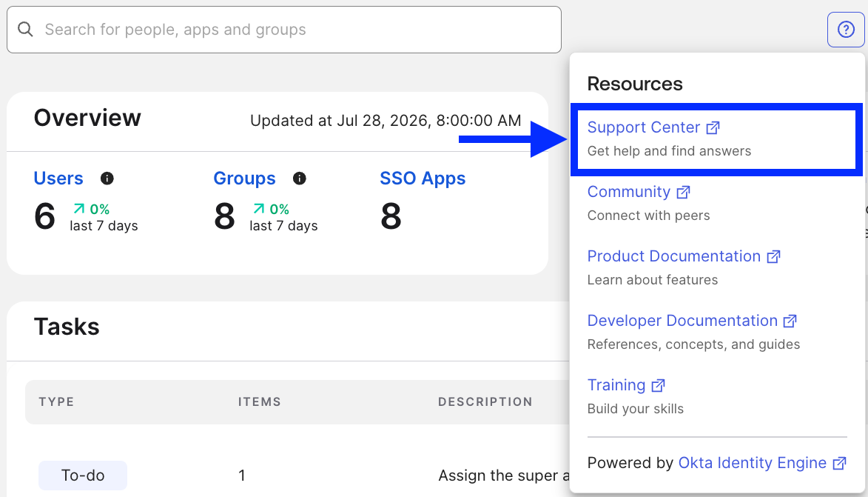Image resolution: width=868 pixels, height=497 pixels.
Task: Click the Users info icon
Action: (x=107, y=179)
